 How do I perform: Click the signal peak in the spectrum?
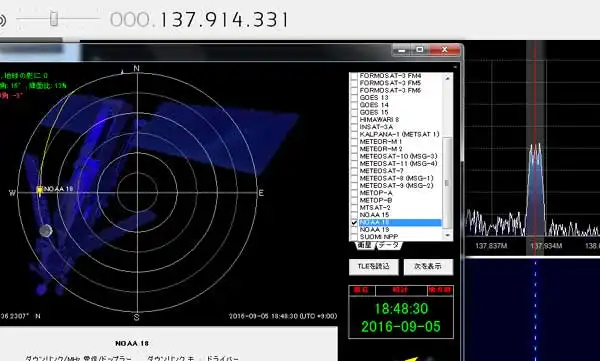[x=535, y=147]
